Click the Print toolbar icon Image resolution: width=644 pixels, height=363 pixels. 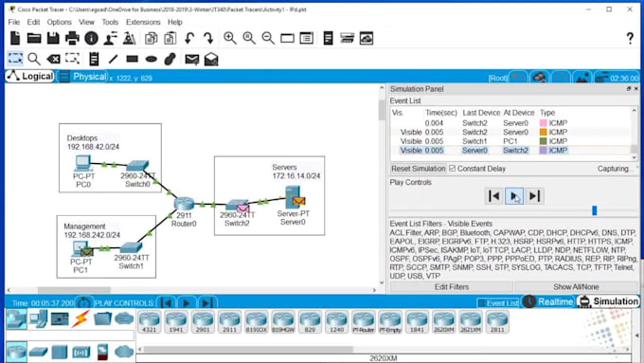[72, 38]
